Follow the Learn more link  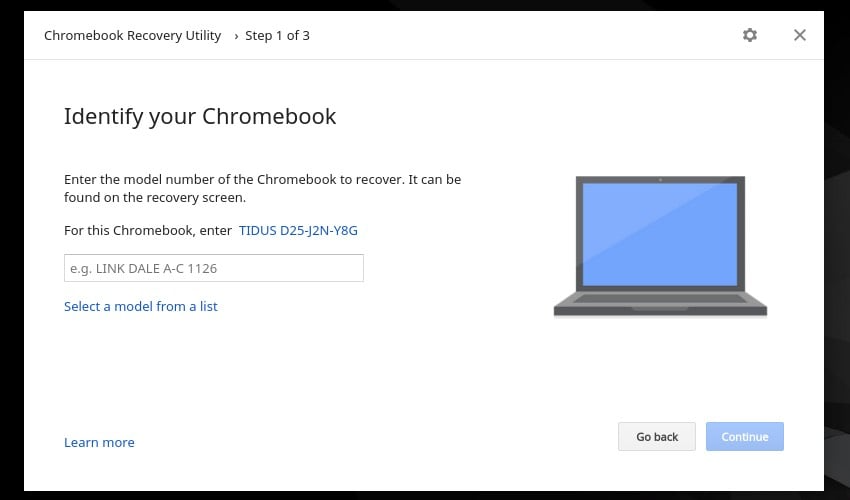99,443
